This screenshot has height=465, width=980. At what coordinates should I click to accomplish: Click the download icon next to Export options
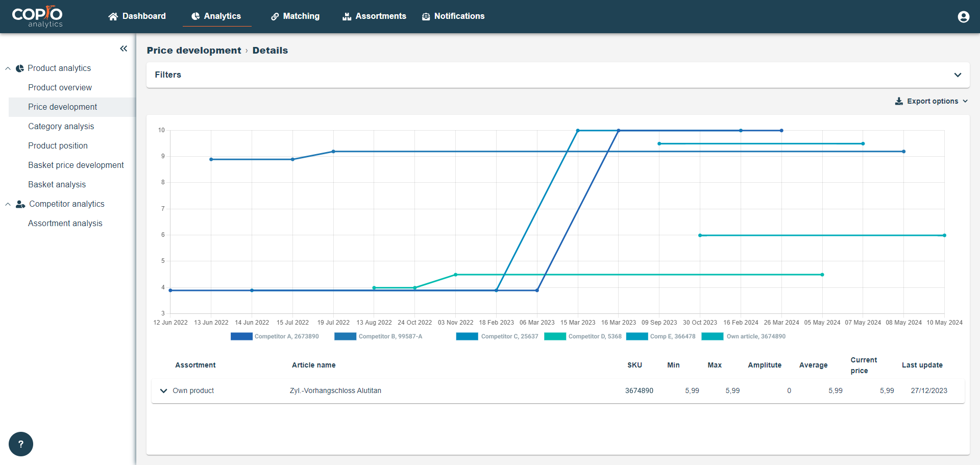click(898, 101)
